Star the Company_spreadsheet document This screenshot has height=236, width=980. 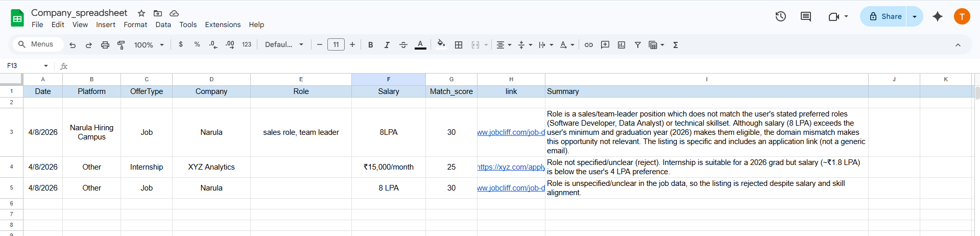pos(141,13)
